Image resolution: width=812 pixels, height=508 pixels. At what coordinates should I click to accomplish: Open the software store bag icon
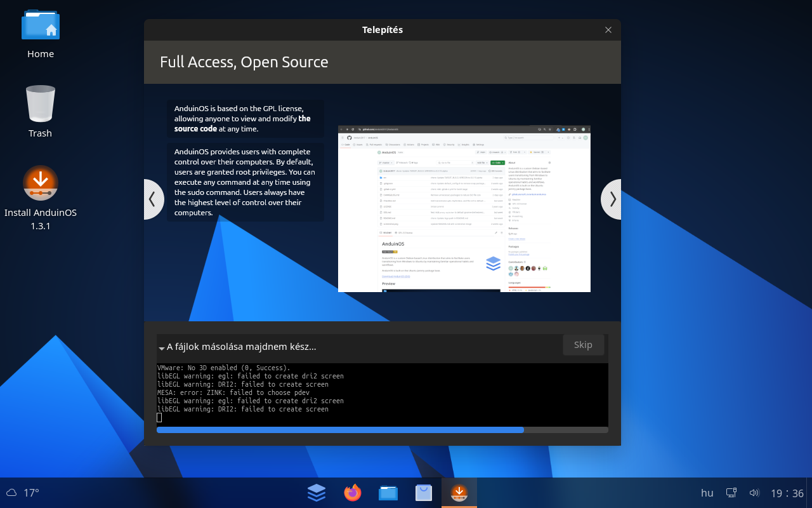click(x=424, y=493)
